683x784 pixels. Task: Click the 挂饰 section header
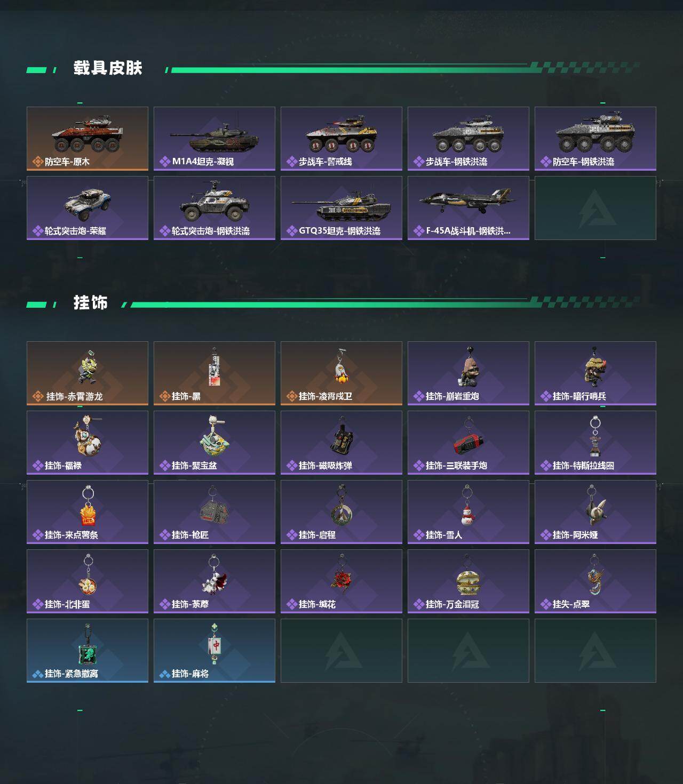point(91,303)
